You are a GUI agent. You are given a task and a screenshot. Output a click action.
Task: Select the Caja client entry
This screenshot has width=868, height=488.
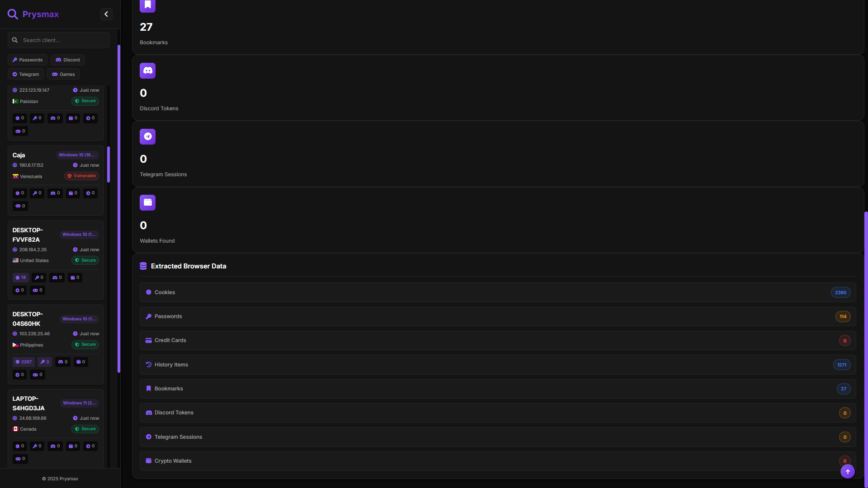pos(56,180)
